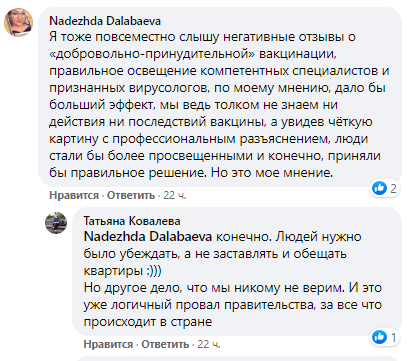Click text body of Nadezhda's vaccination comment
The width and height of the screenshot is (419, 361).
[x=219, y=105]
